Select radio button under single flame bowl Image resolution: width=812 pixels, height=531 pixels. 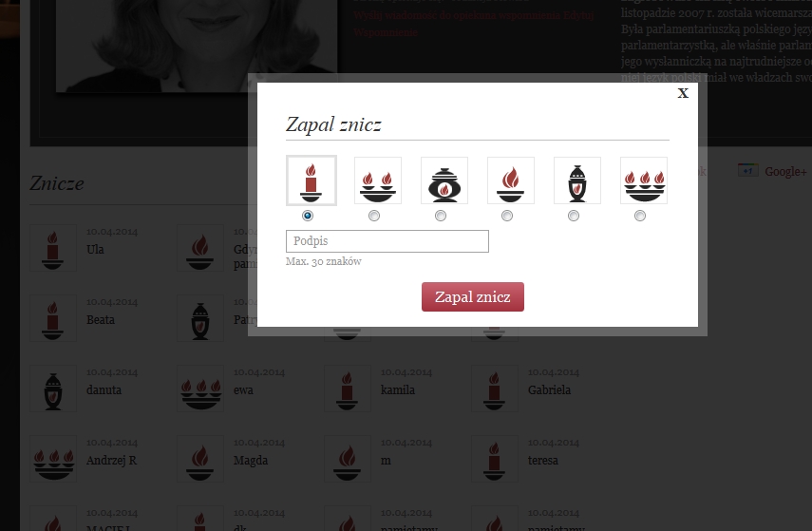click(x=507, y=216)
